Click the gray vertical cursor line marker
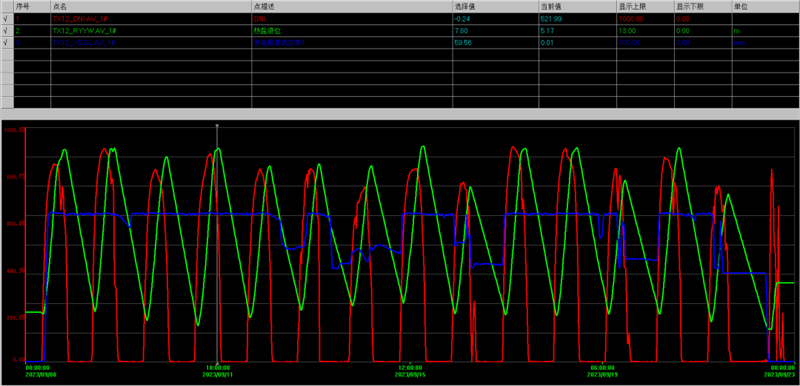The image size is (800, 386). click(x=217, y=125)
